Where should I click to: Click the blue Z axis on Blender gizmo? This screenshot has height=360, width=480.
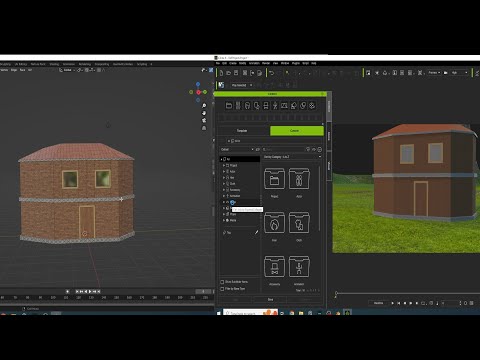click(198, 84)
